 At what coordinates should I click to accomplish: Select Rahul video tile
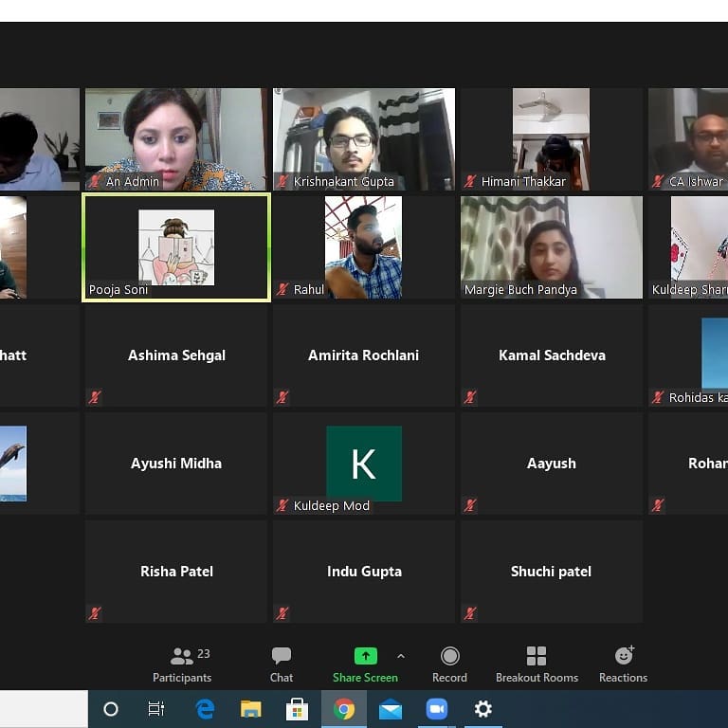[364, 247]
